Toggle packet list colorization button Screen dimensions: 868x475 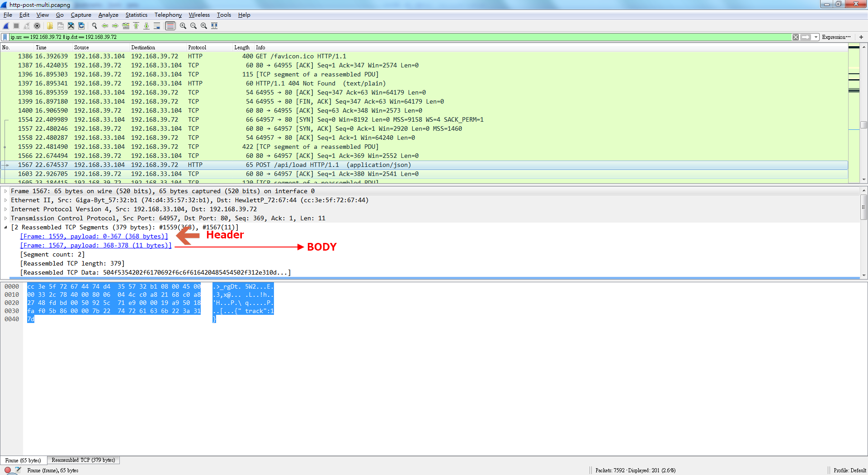tap(170, 26)
